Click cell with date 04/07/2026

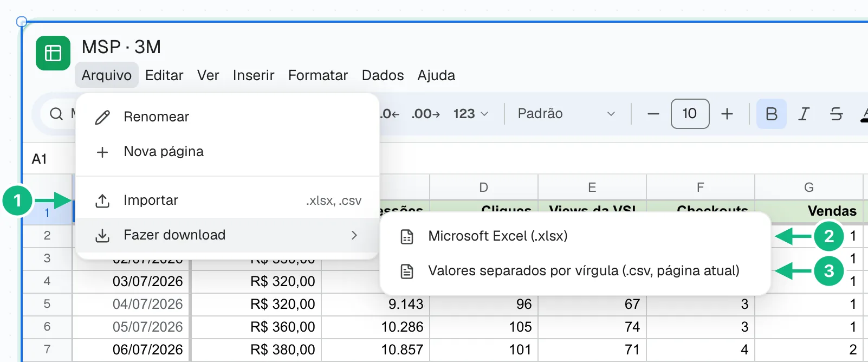tap(131, 304)
